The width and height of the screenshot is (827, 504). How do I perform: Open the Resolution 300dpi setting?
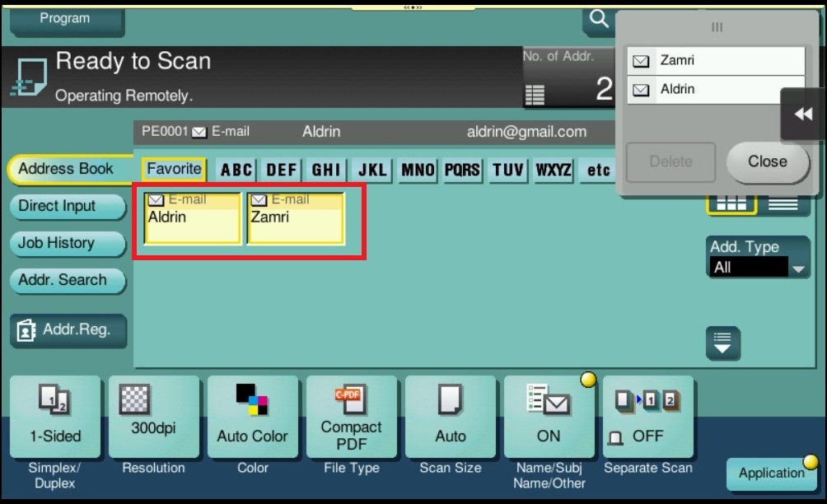coord(153,418)
